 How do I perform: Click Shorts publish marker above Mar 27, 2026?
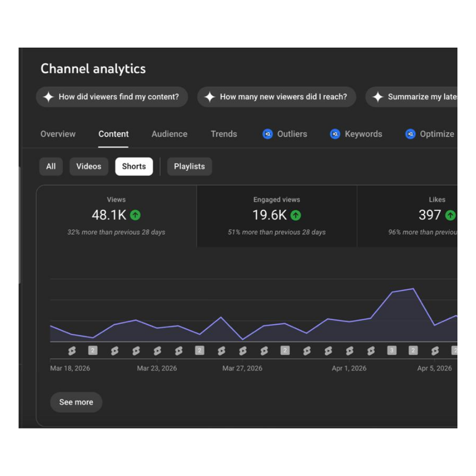tap(243, 351)
